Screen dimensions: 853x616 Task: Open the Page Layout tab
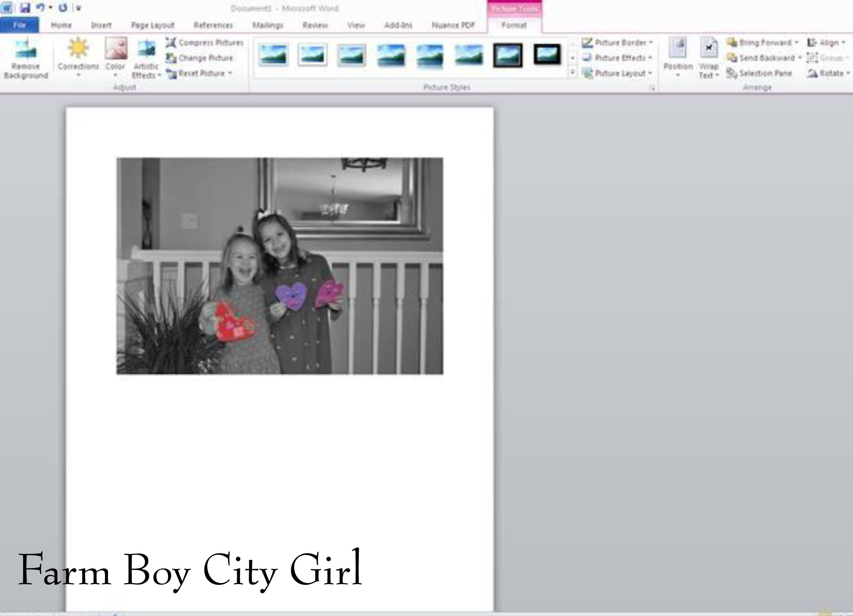[152, 25]
